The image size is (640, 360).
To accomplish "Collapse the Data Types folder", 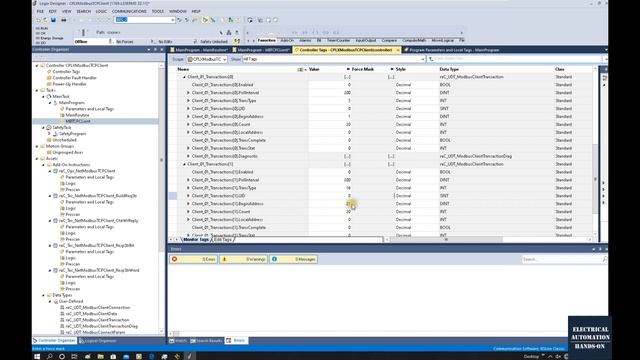I will pyautogui.click(x=44, y=295).
